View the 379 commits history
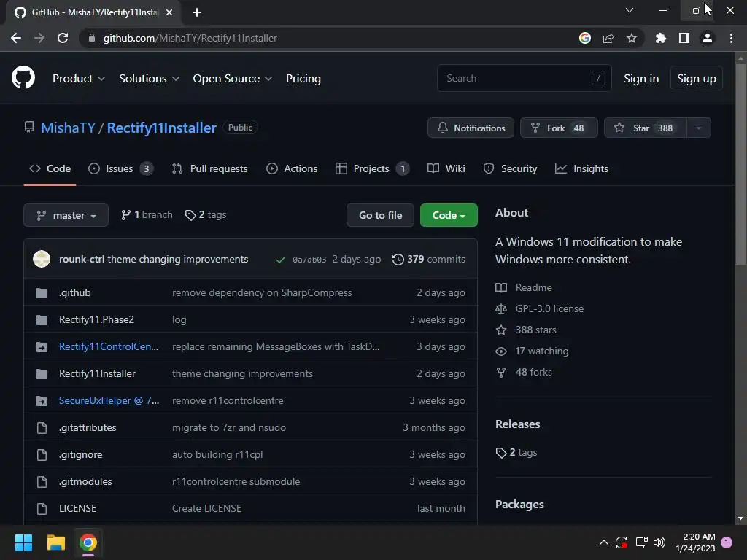 [429, 259]
